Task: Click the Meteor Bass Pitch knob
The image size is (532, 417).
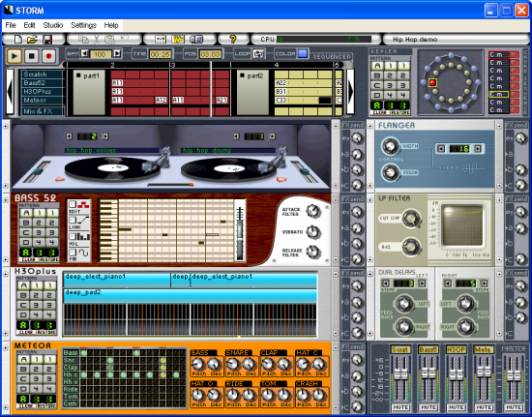Action: click(197, 365)
